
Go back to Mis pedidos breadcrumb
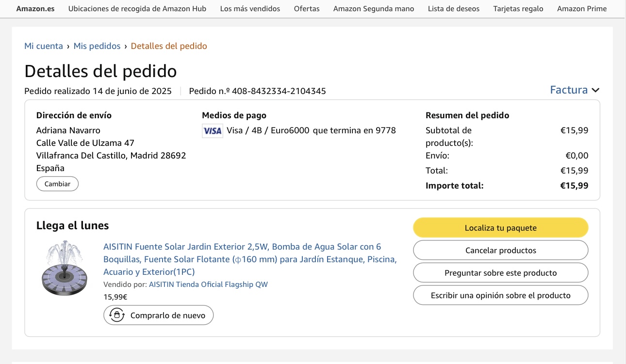click(97, 46)
